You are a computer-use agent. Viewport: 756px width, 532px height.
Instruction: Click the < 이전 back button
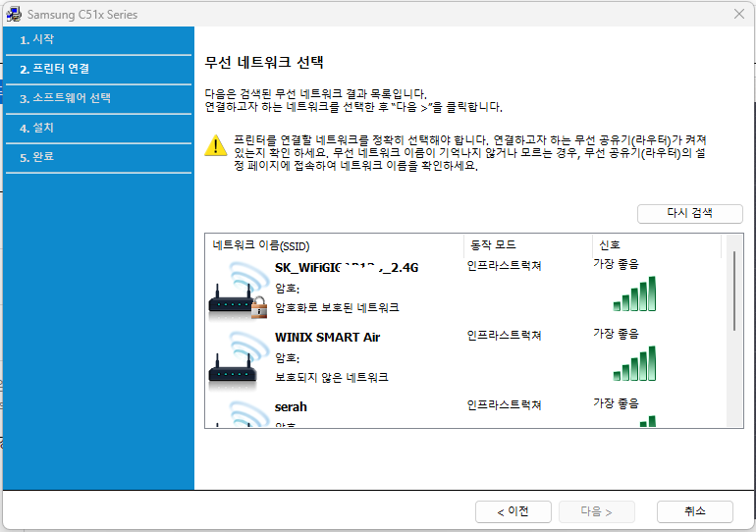513,511
